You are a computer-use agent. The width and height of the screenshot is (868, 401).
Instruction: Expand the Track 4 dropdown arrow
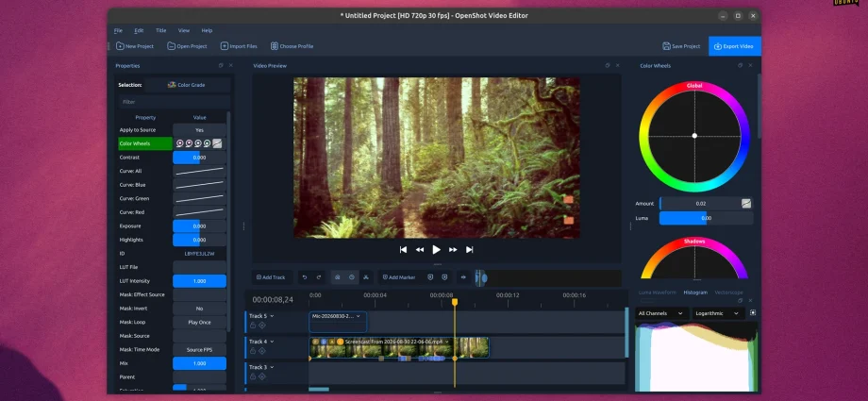point(272,342)
